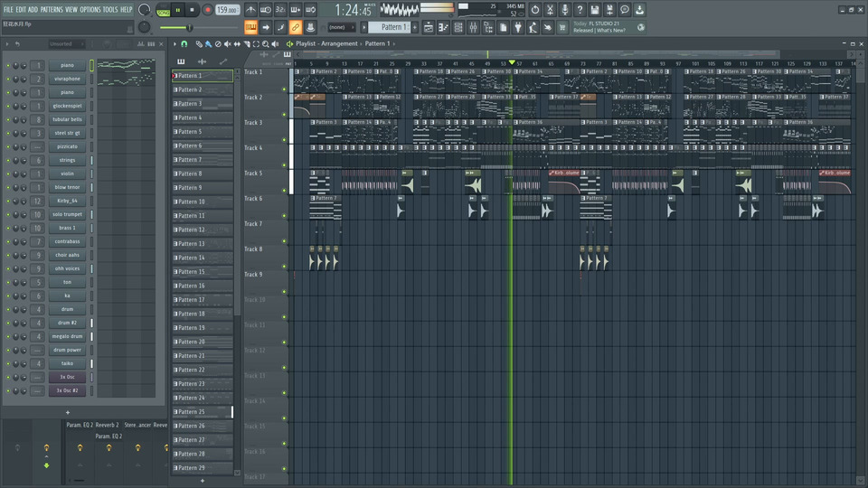The image size is (868, 488).
Task: Select Pattern 5 in the picker
Action: click(202, 132)
